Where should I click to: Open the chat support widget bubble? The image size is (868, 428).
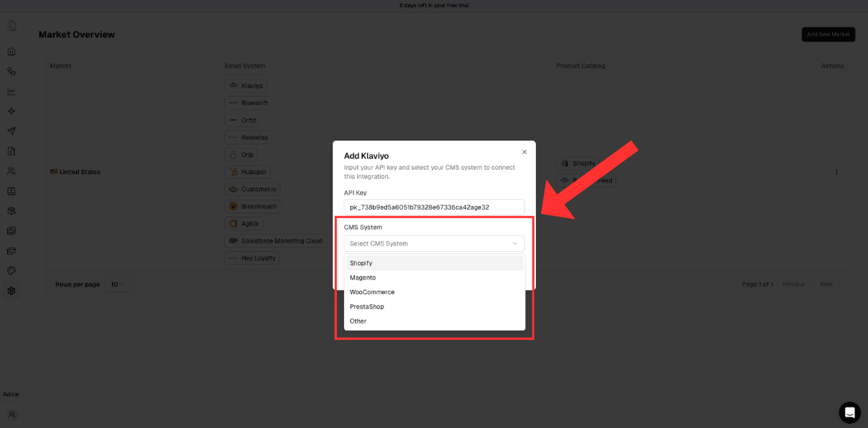click(x=849, y=412)
